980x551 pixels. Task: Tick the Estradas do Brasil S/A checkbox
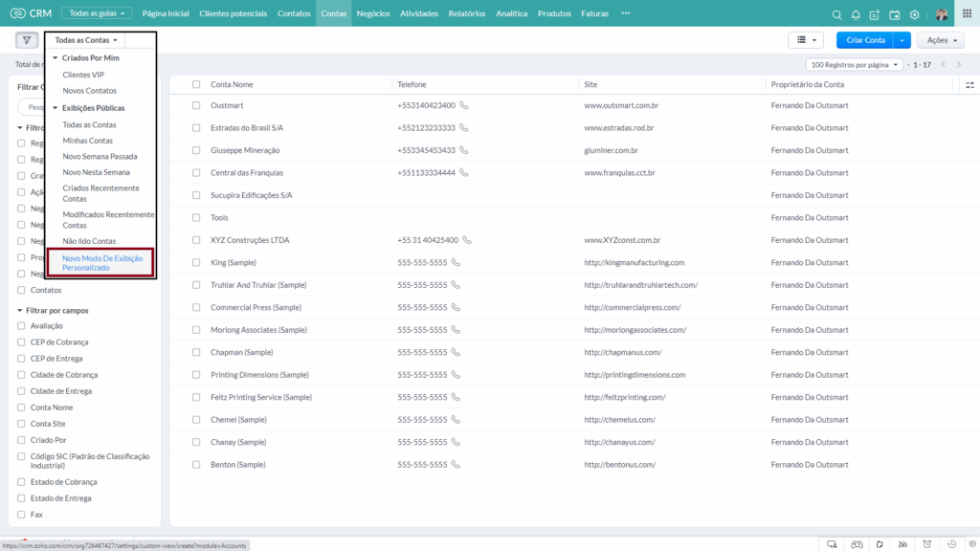coord(196,128)
